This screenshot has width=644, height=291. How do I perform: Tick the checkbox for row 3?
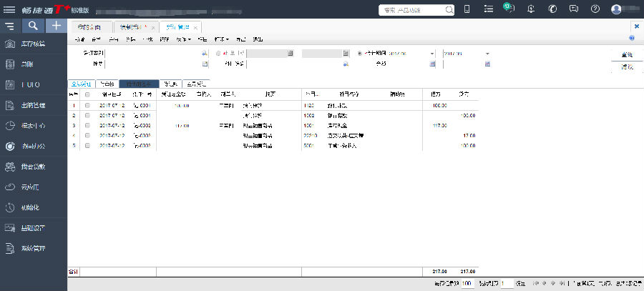87,125
